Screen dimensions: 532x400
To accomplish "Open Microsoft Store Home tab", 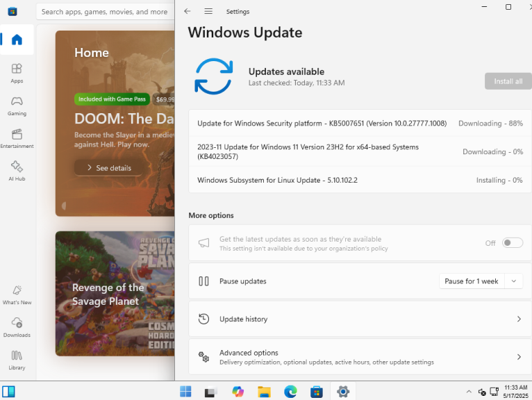I will point(17,40).
